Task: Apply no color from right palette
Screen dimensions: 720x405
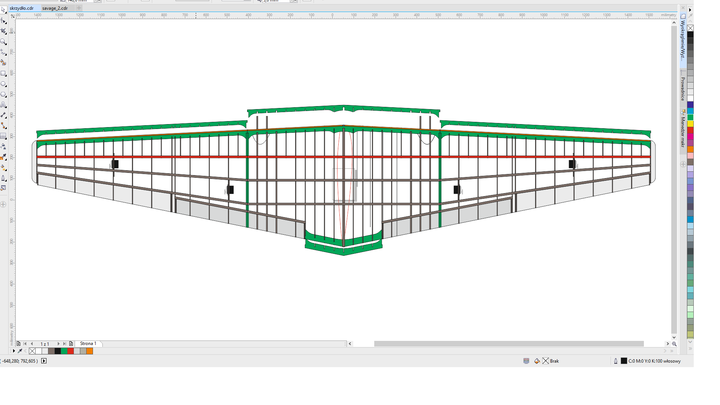Action: tap(690, 28)
